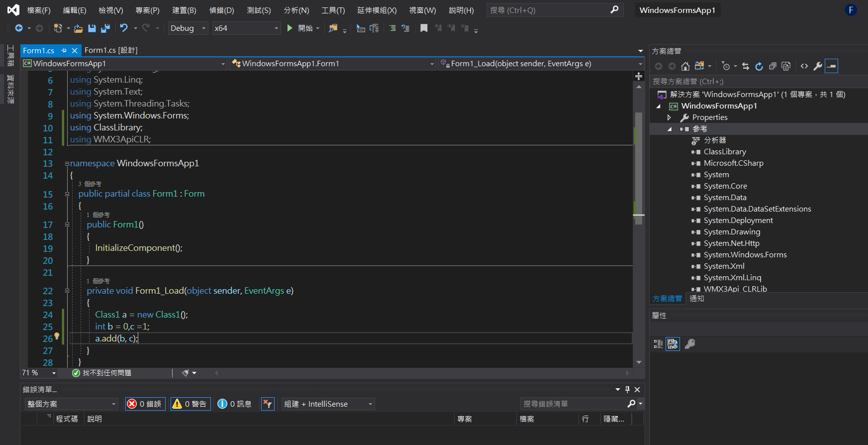Undo the last edit with the toolbar icon
The height and width of the screenshot is (445, 868).
124,28
